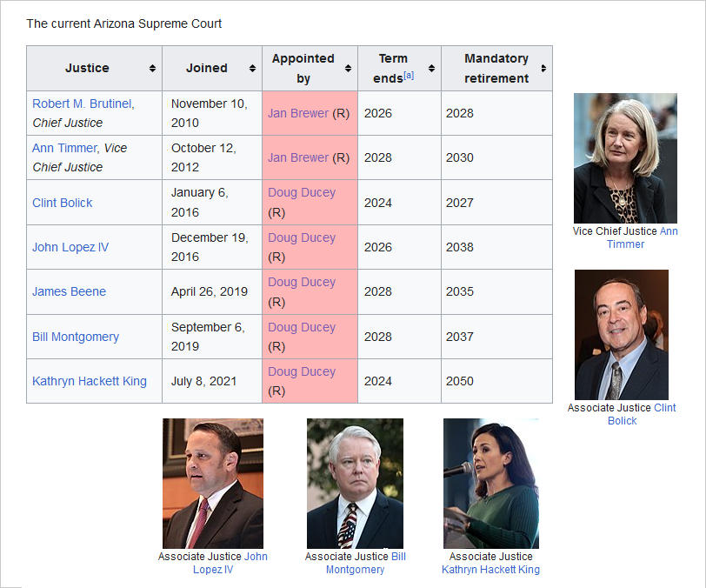
Task: Open Bill Montgomery link in table
Action: coord(76,337)
